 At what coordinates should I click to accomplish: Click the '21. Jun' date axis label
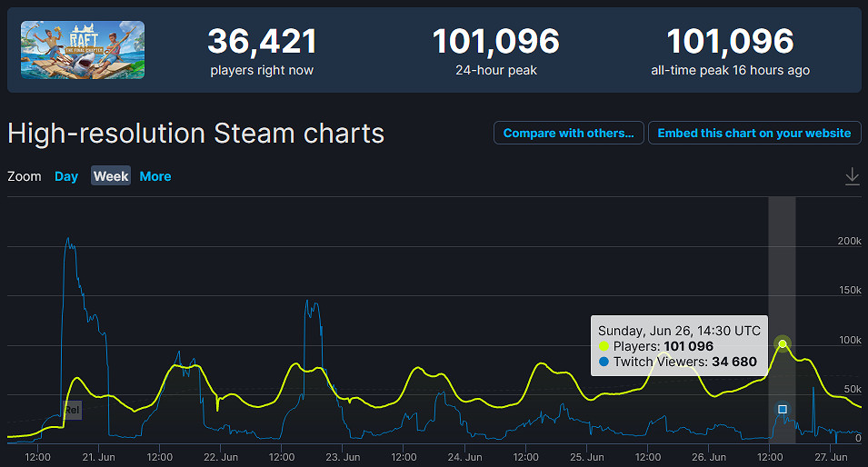click(x=98, y=457)
